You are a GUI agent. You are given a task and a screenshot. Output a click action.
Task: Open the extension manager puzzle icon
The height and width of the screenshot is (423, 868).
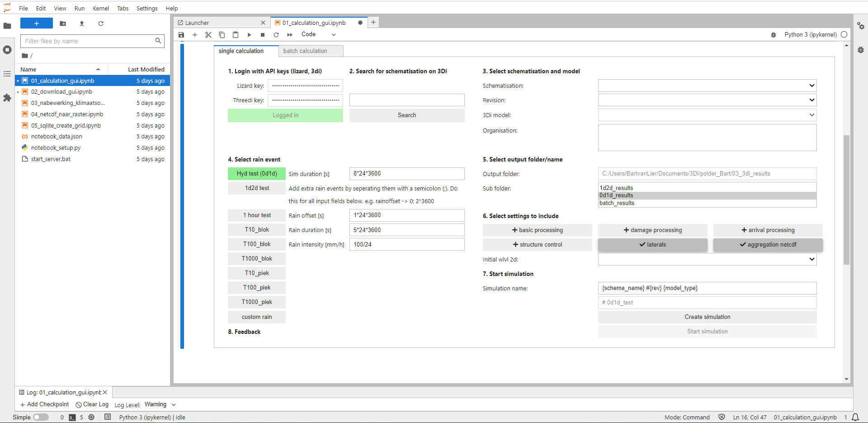coord(7,98)
